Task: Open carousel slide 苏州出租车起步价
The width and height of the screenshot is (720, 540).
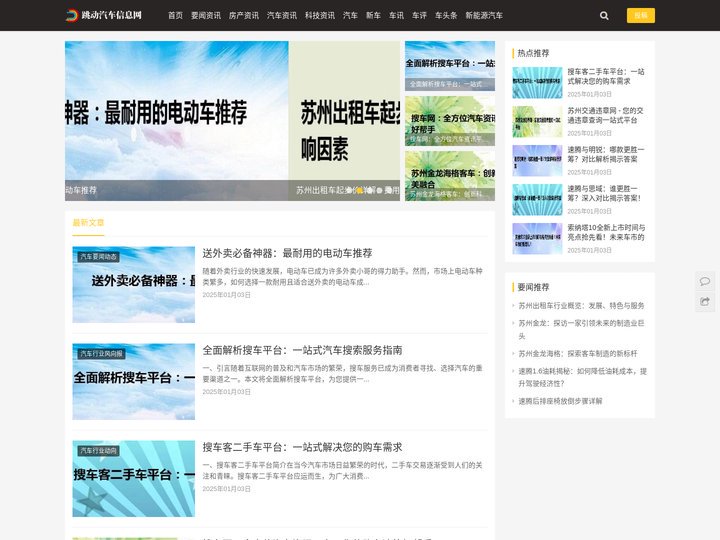Action: pos(344,121)
